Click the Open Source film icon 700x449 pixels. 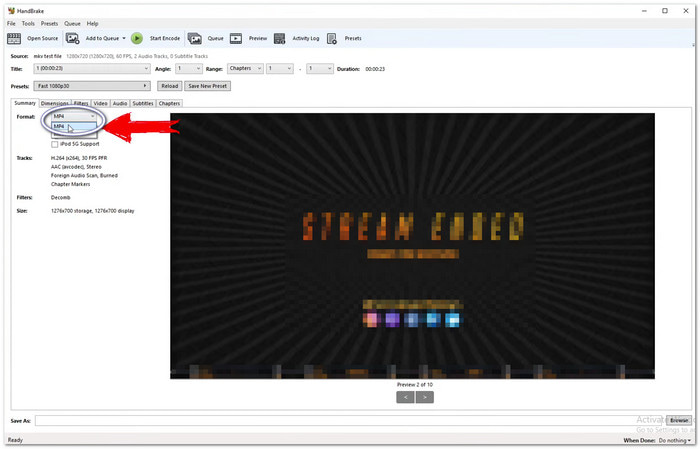[14, 38]
